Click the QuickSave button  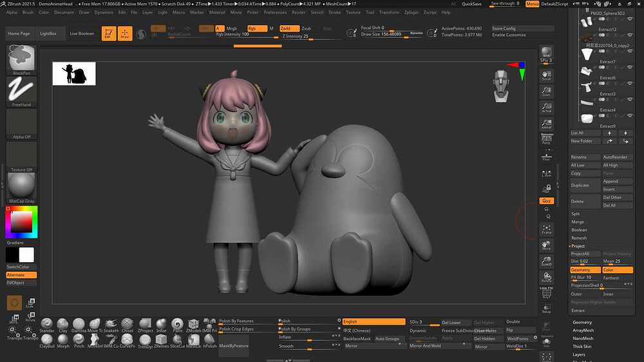coord(471,4)
